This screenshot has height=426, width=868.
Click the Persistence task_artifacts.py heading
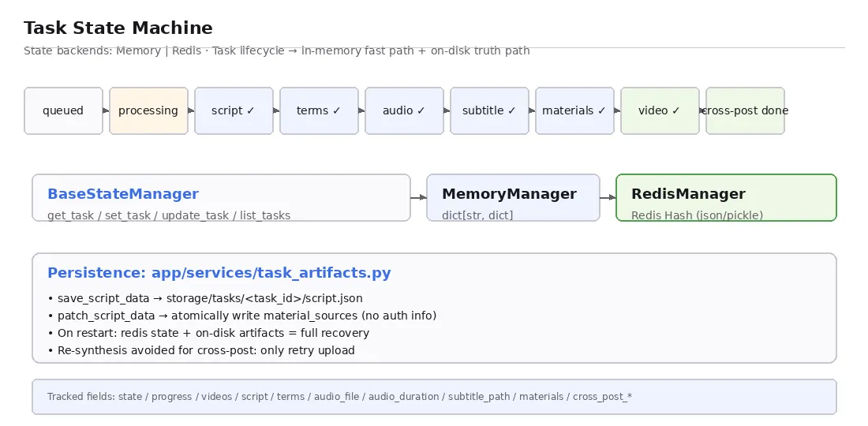tap(219, 273)
